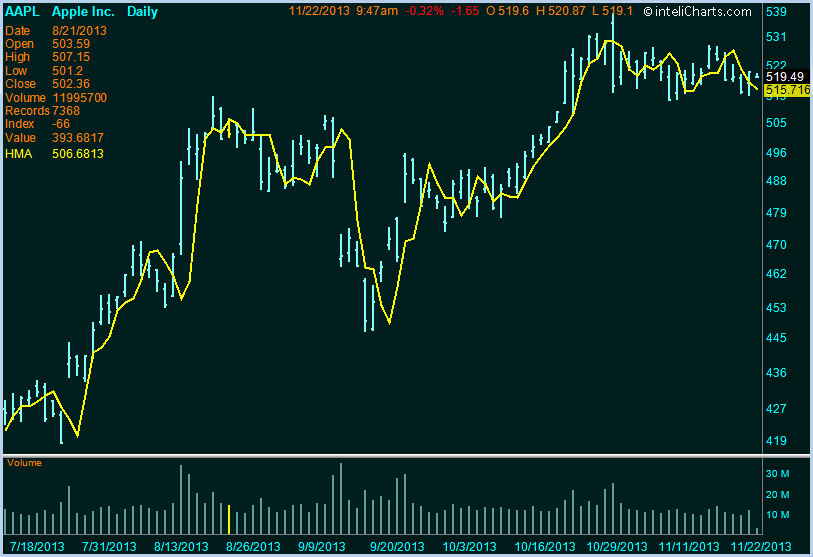This screenshot has width=813, height=557.
Task: Click the High value 507.15
Action: pos(71,57)
